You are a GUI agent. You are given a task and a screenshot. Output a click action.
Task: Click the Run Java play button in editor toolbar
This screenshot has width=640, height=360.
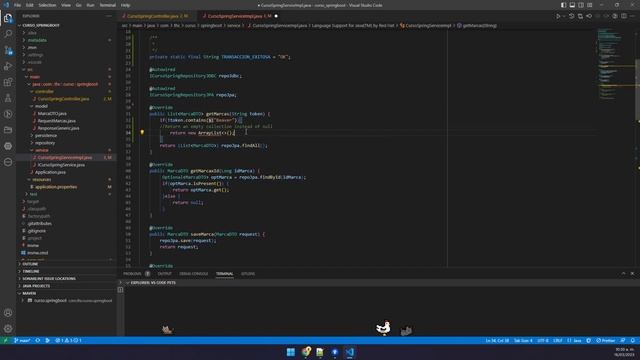558,16
